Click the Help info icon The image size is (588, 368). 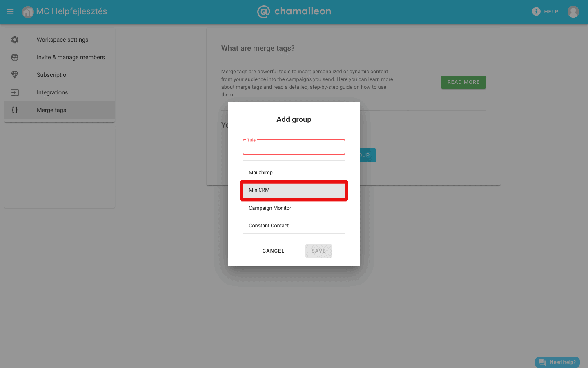coord(536,11)
